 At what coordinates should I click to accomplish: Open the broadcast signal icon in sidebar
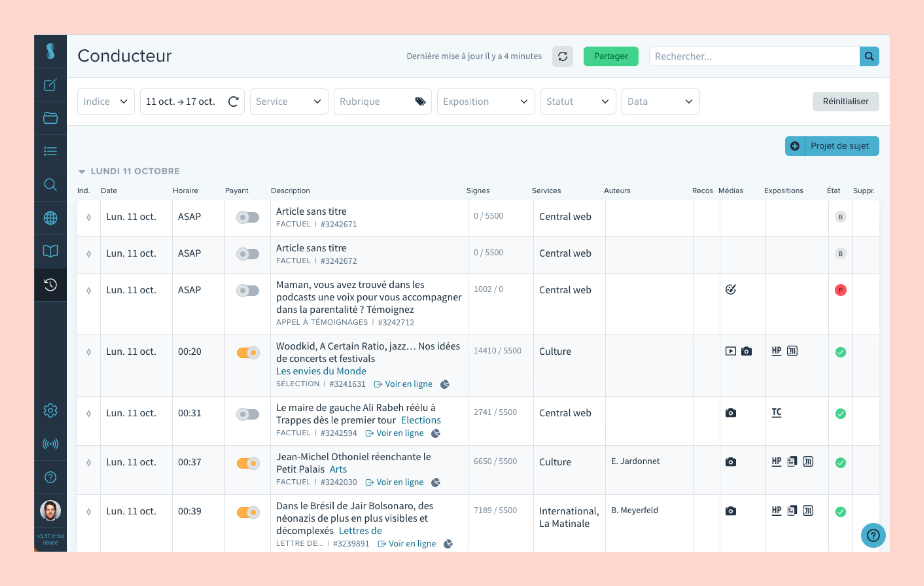pos(50,444)
